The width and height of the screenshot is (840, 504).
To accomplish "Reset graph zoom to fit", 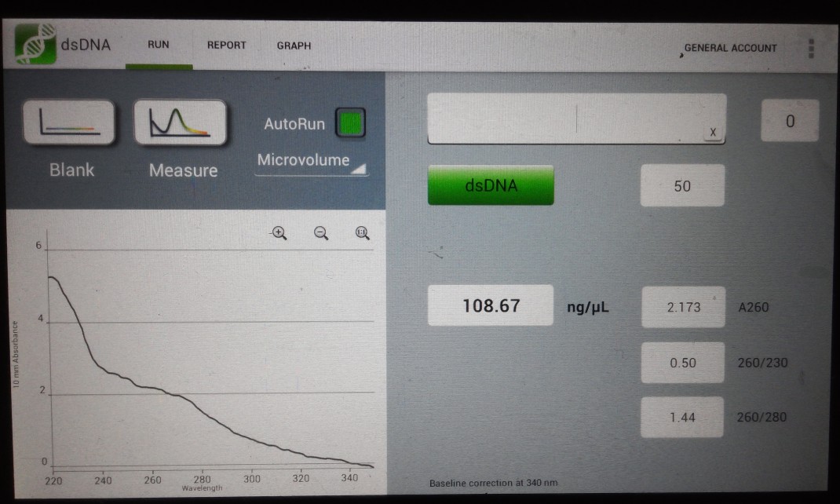I will 362,232.
